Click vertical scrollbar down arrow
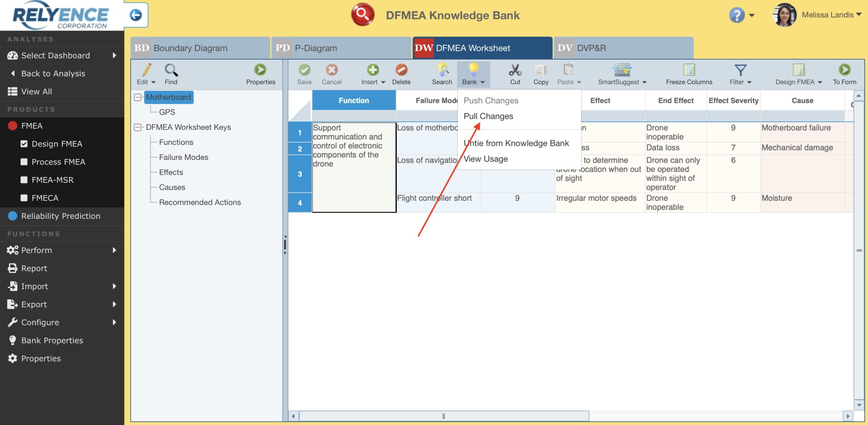This screenshot has width=868, height=425. click(859, 405)
